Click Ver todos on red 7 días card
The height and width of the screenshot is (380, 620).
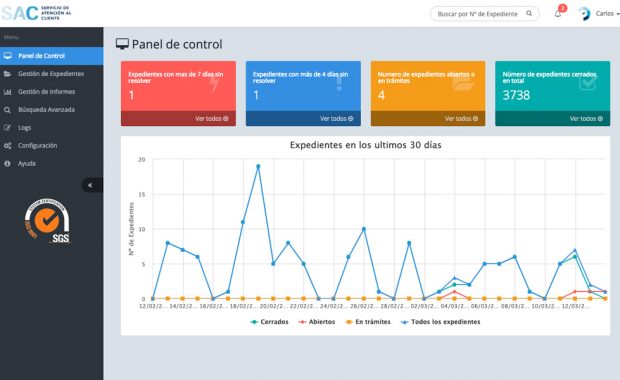(212, 119)
